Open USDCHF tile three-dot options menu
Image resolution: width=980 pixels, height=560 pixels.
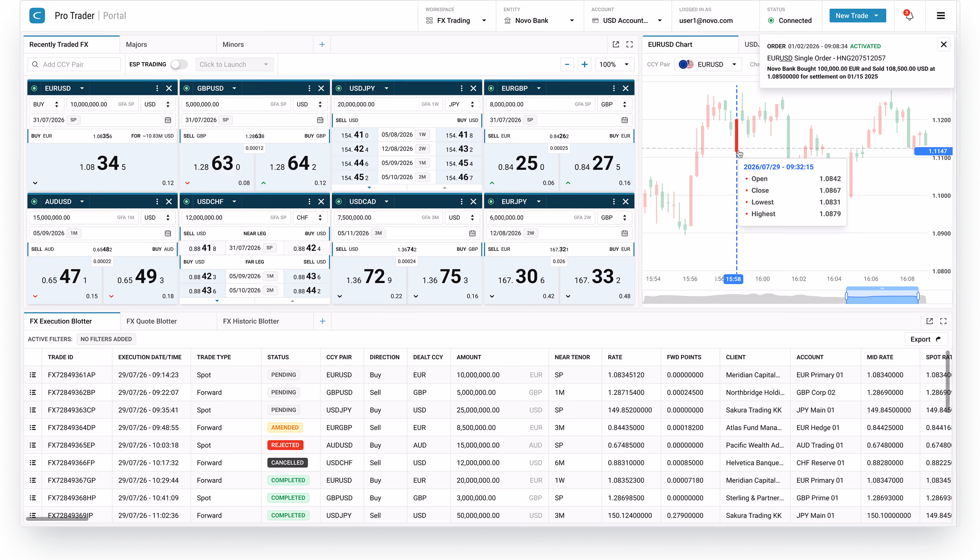coord(310,201)
